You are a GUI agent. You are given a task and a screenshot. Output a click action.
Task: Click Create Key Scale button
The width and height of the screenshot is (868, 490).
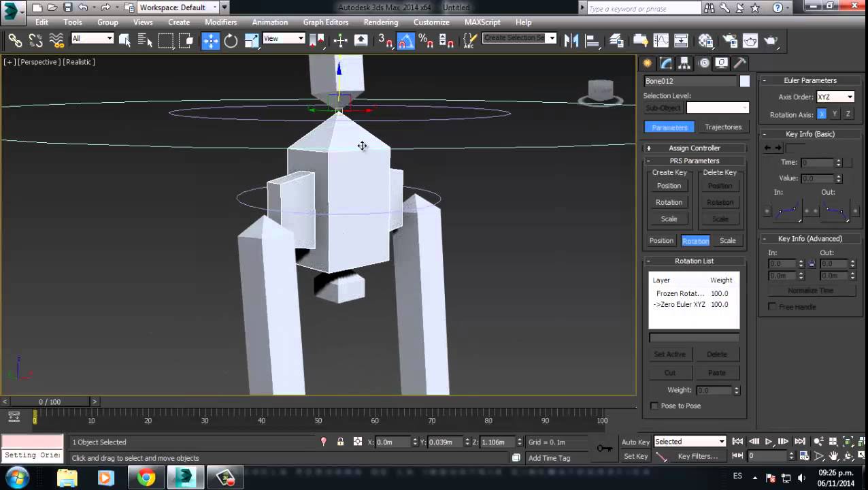click(x=669, y=219)
